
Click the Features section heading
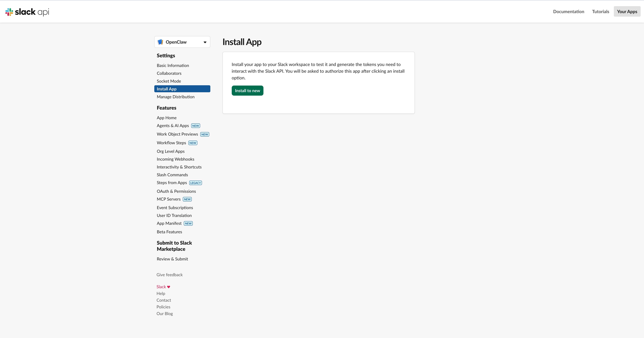166,108
